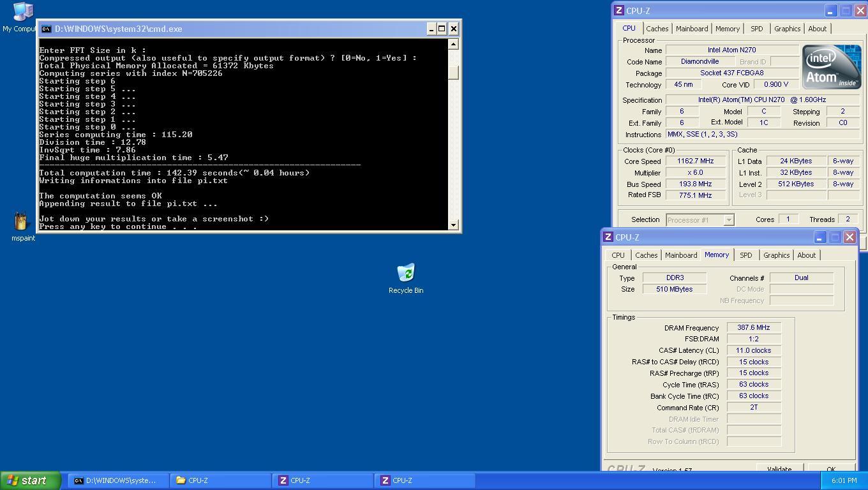Activate the third CPU-Z taskbar button

click(x=425, y=480)
